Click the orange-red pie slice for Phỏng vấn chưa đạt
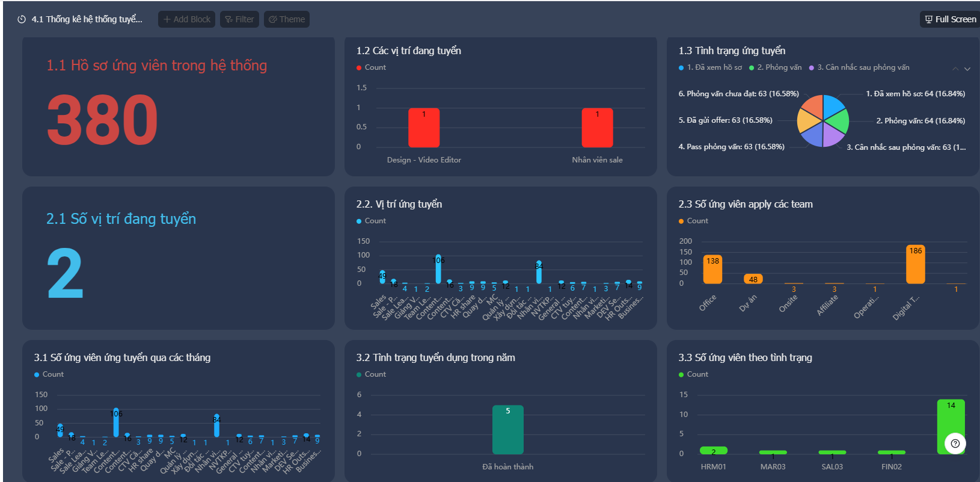Screen dimensions: 980x482 coord(813,106)
